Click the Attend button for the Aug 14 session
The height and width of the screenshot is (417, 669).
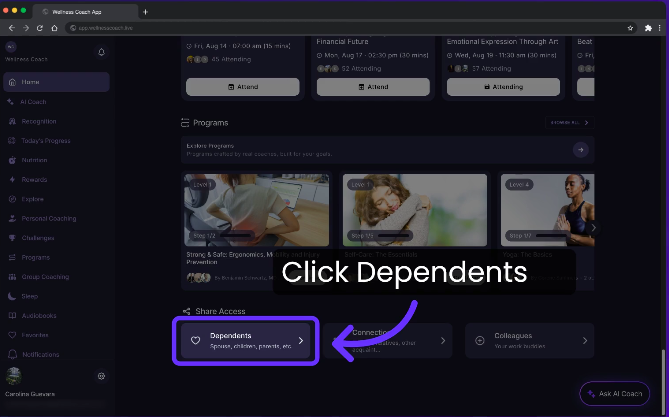(243, 87)
